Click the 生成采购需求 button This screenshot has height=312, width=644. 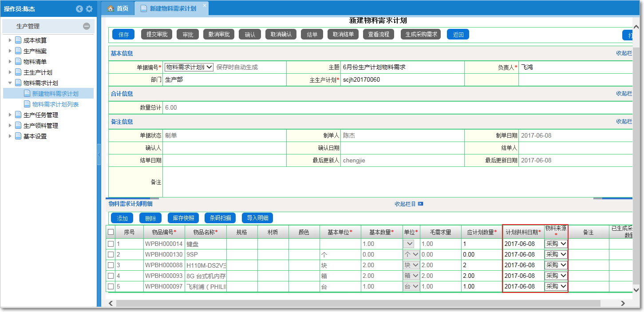[422, 34]
